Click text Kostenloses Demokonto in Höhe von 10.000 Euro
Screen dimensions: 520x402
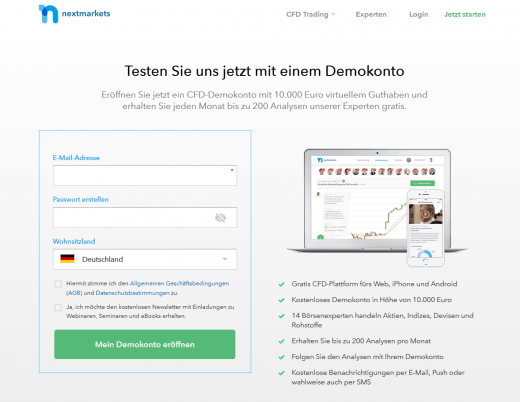(x=372, y=300)
